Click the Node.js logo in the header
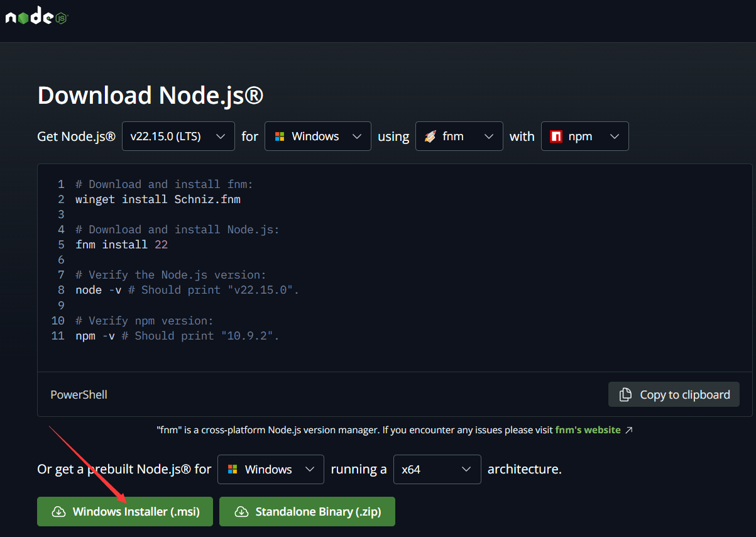Screen dimensions: 756x537 [x=36, y=15]
